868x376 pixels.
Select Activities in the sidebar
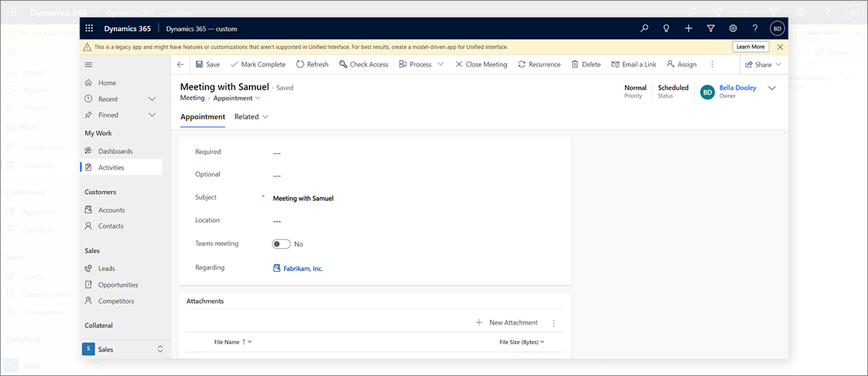(x=122, y=167)
